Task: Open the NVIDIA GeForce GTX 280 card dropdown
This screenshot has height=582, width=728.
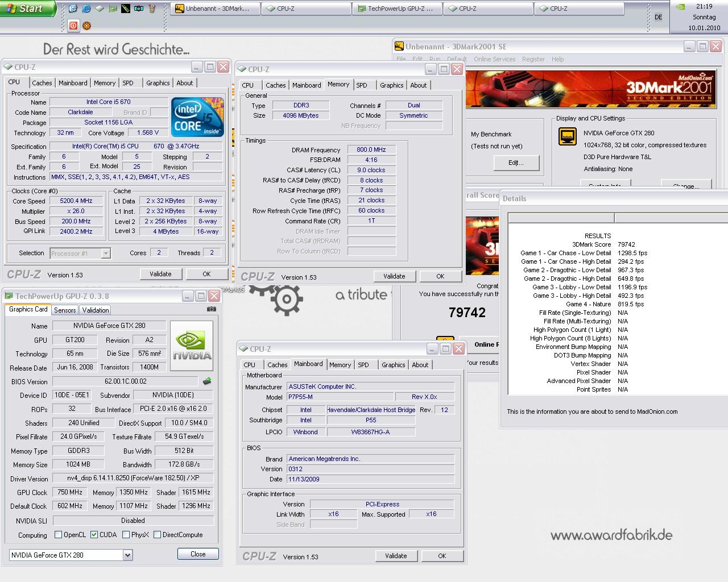Action: pos(127,555)
